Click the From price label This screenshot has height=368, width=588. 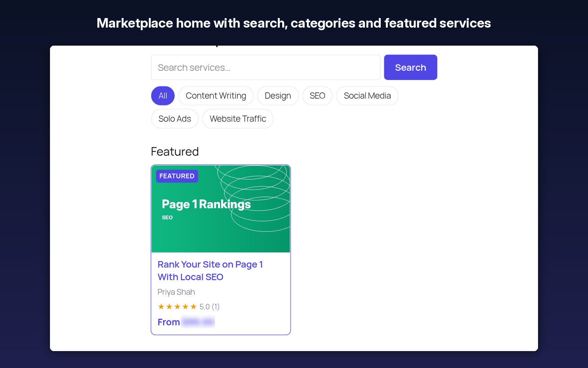[x=169, y=322]
